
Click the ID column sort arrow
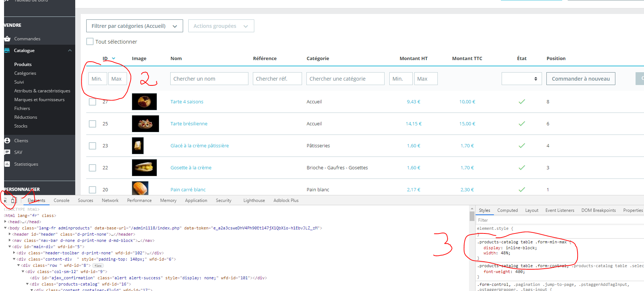113,58
